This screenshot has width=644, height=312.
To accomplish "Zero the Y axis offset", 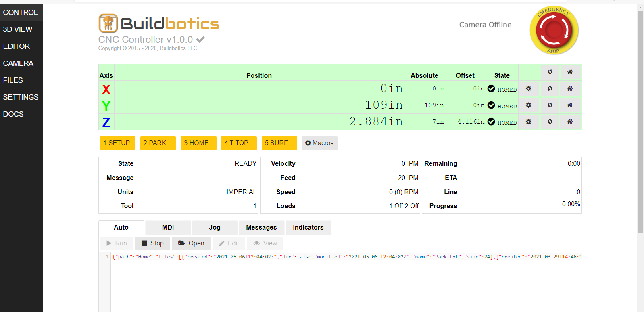I will (550, 105).
